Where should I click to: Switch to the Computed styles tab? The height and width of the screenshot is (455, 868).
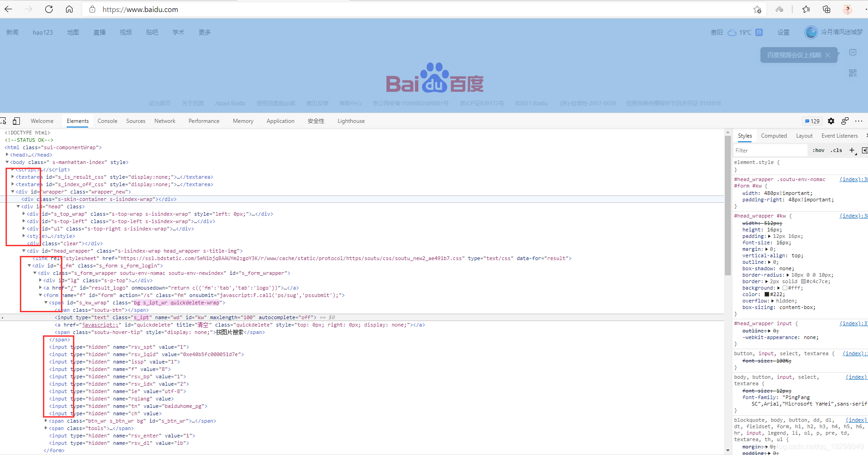click(774, 136)
